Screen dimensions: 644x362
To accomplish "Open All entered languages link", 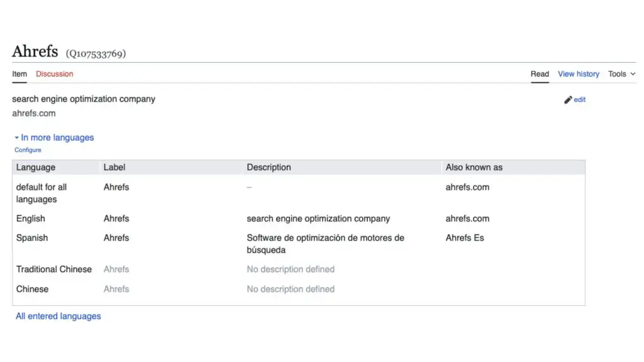I will (58, 316).
